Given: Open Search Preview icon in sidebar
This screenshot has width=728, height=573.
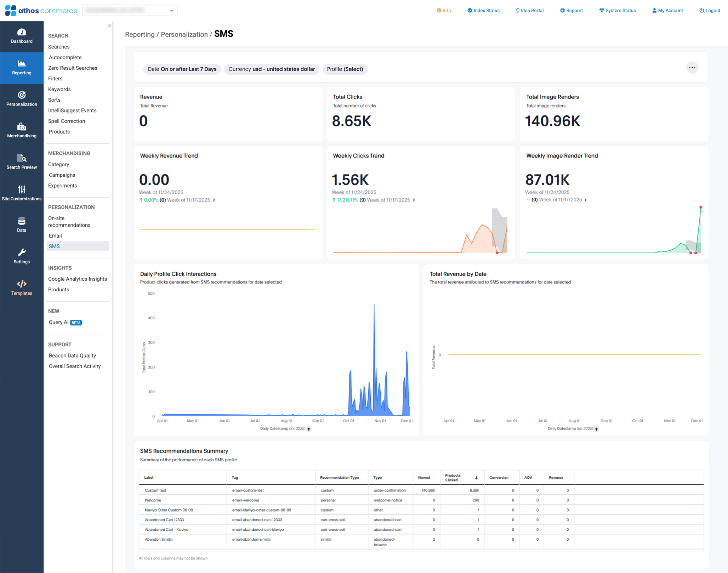Looking at the screenshot, I should [22, 158].
